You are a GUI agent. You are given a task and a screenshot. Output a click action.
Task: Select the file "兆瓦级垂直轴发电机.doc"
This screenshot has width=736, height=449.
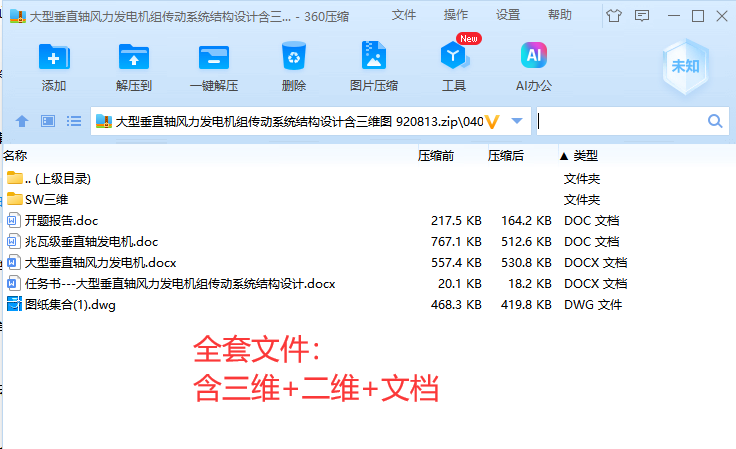pos(92,242)
